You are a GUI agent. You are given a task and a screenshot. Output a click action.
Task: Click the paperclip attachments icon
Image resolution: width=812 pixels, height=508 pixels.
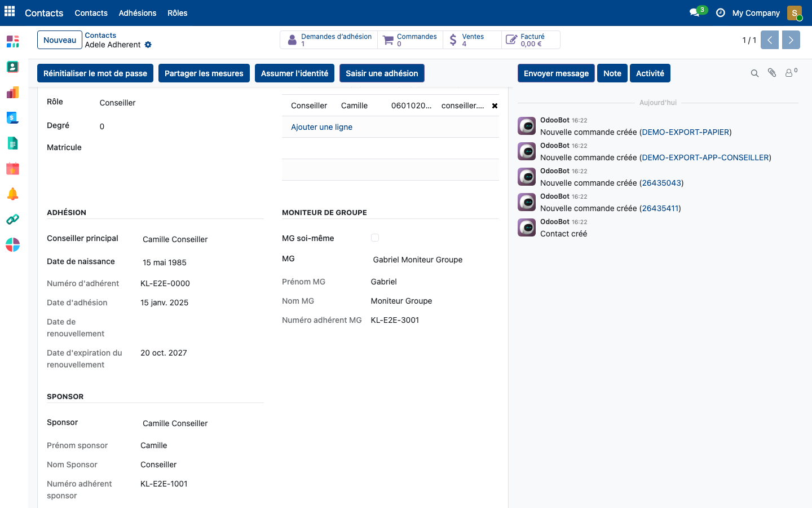[x=772, y=73]
